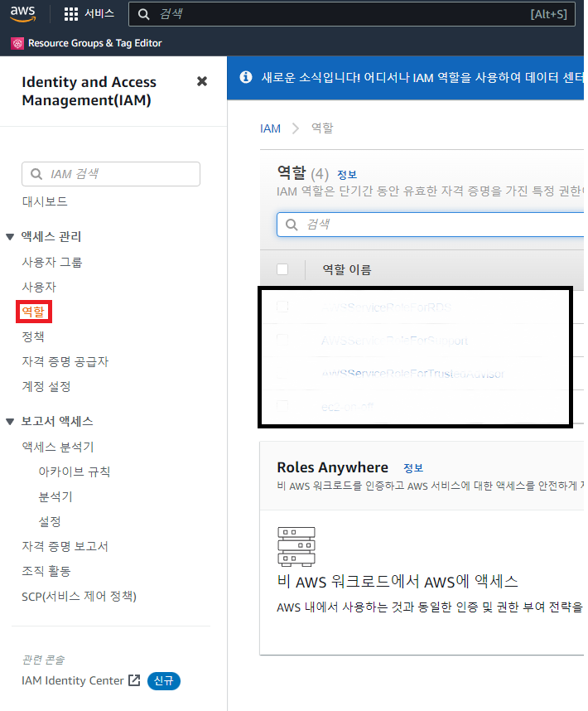Open SCP(서비스 제어 정책) page
588x711 pixels.
point(79,596)
